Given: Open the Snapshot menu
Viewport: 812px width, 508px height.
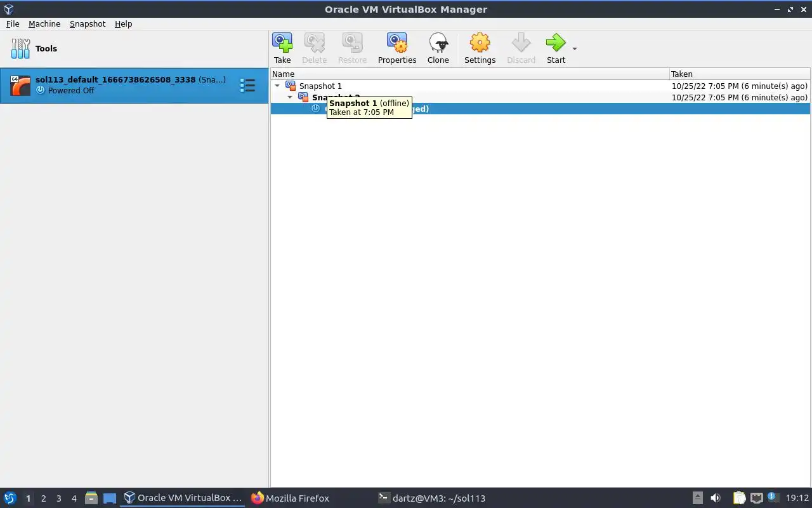Looking at the screenshot, I should (x=88, y=23).
